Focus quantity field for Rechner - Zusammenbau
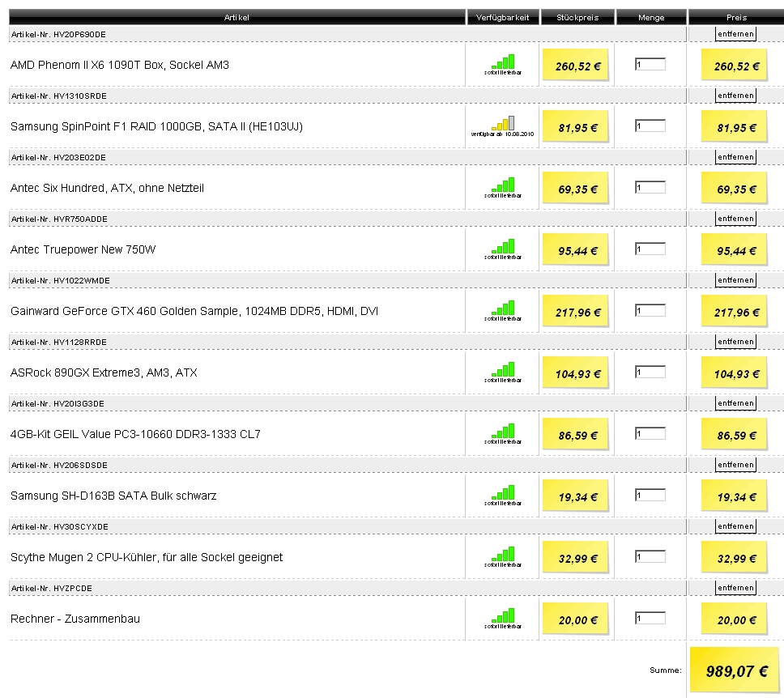This screenshot has height=698, width=784. (650, 618)
